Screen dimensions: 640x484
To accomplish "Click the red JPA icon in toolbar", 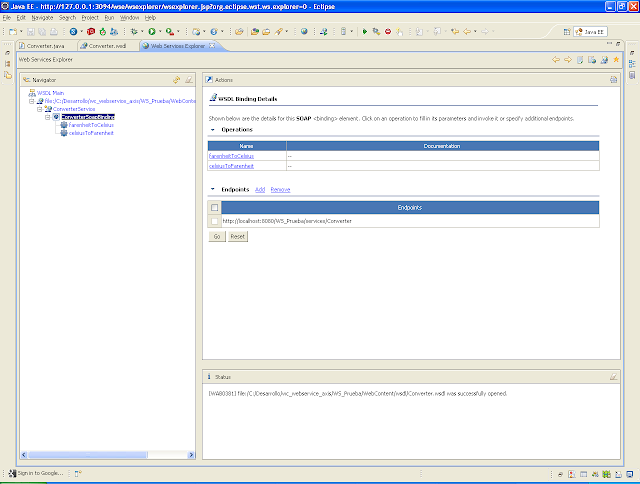I will click(x=91, y=31).
